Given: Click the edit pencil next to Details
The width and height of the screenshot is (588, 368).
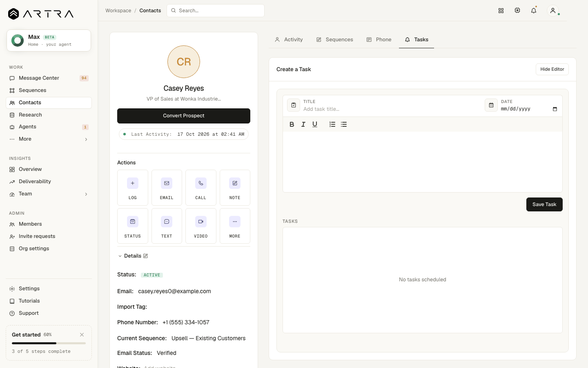Looking at the screenshot, I should click(145, 256).
